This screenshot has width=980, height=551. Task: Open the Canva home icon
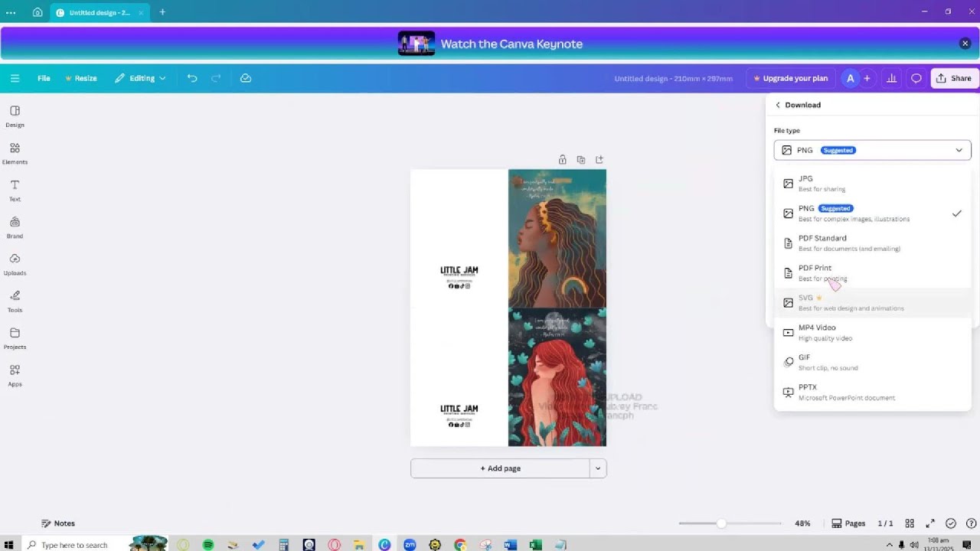pos(38,12)
